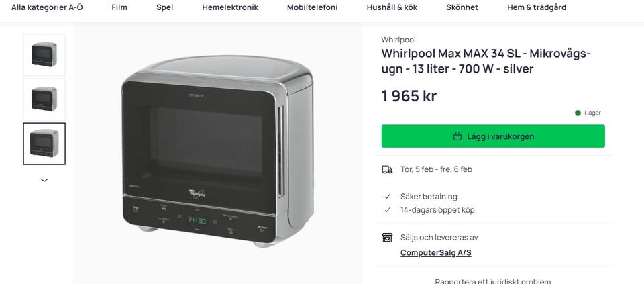644x284 pixels.
Task: Open Alla kategorier A-Ö menu
Action: (x=47, y=7)
